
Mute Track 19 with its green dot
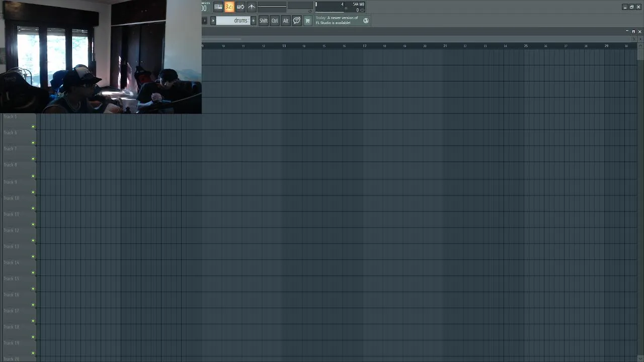pyautogui.click(x=33, y=353)
